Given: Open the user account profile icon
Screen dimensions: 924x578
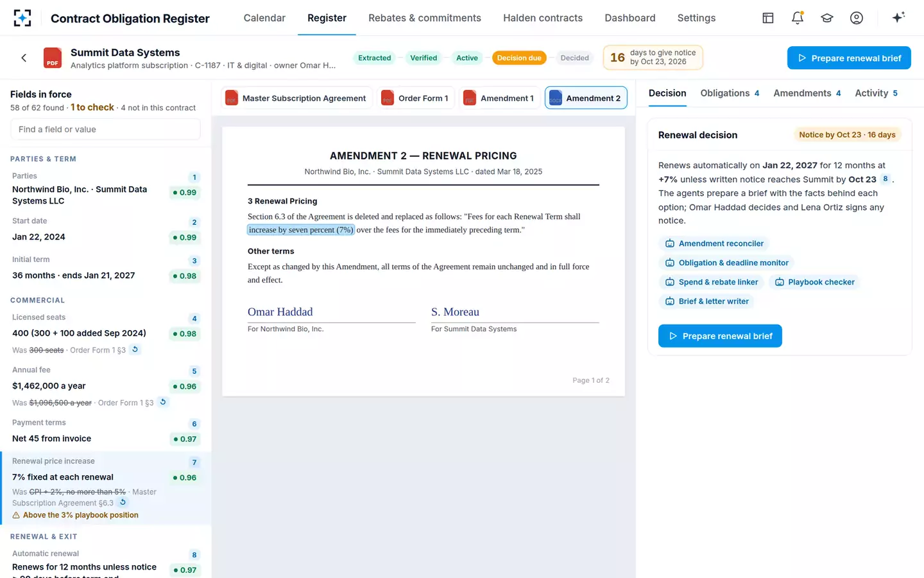Looking at the screenshot, I should coord(857,18).
